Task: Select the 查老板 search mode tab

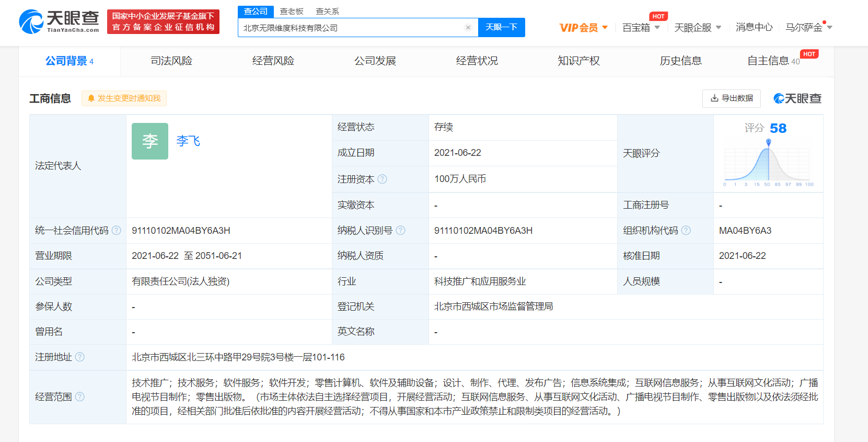Action: tap(292, 12)
